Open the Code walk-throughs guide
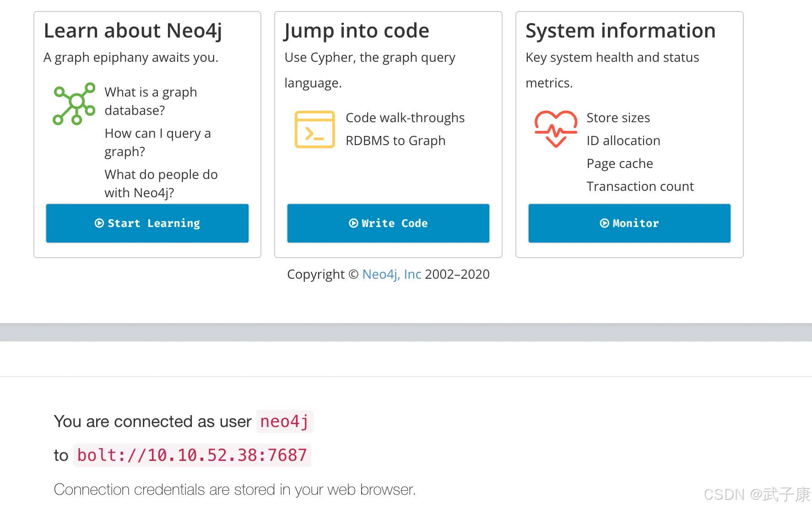The image size is (812, 508). point(405,118)
